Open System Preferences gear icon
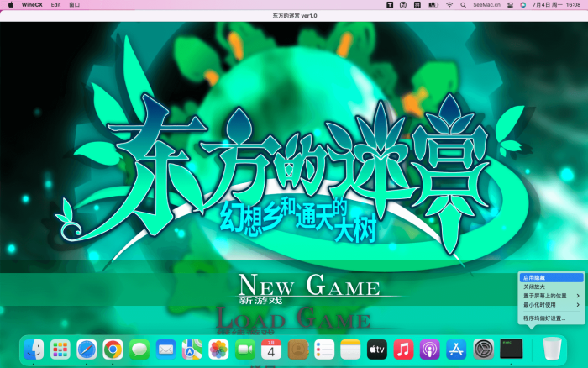Image resolution: width=588 pixels, height=368 pixels. click(x=483, y=349)
